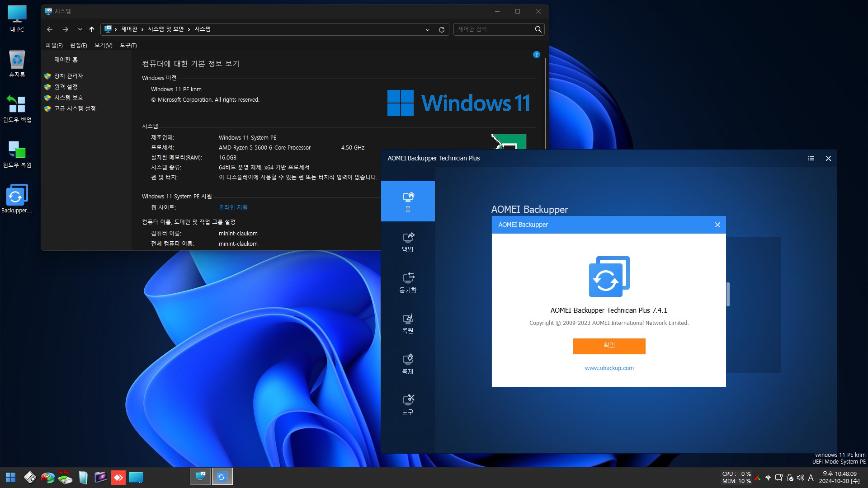Open the waveform tray icon
This screenshot has height=488, width=868.
pyautogui.click(x=768, y=478)
